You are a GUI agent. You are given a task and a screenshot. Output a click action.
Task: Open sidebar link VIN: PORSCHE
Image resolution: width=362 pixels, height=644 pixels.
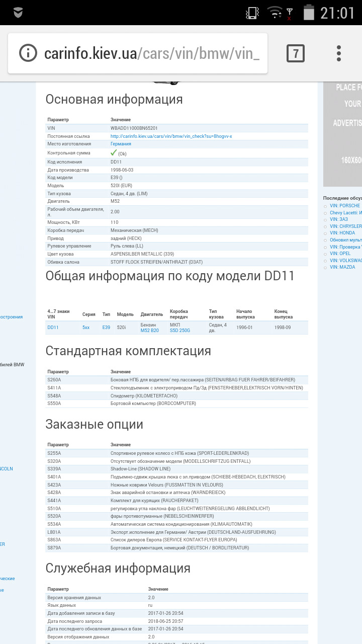tap(344, 206)
